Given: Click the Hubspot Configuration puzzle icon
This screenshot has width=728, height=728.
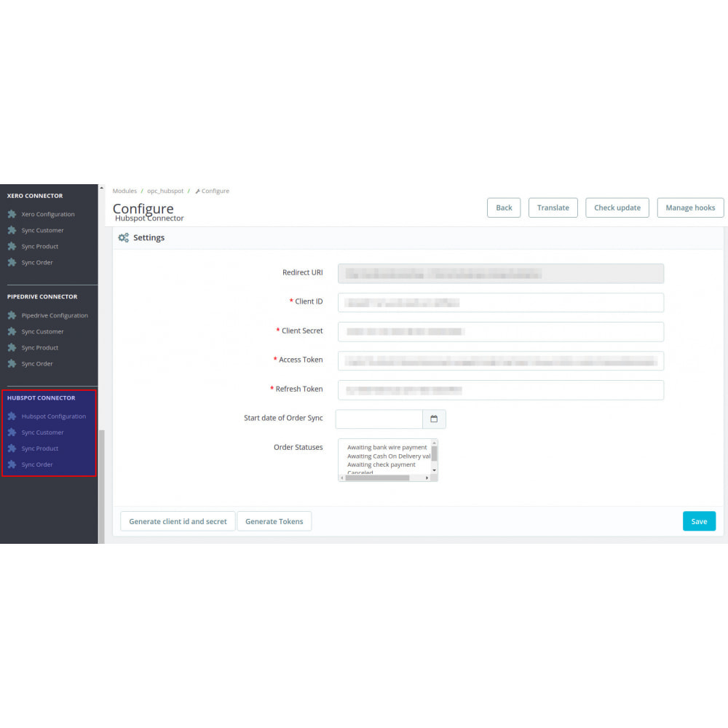Looking at the screenshot, I should pos(12,416).
